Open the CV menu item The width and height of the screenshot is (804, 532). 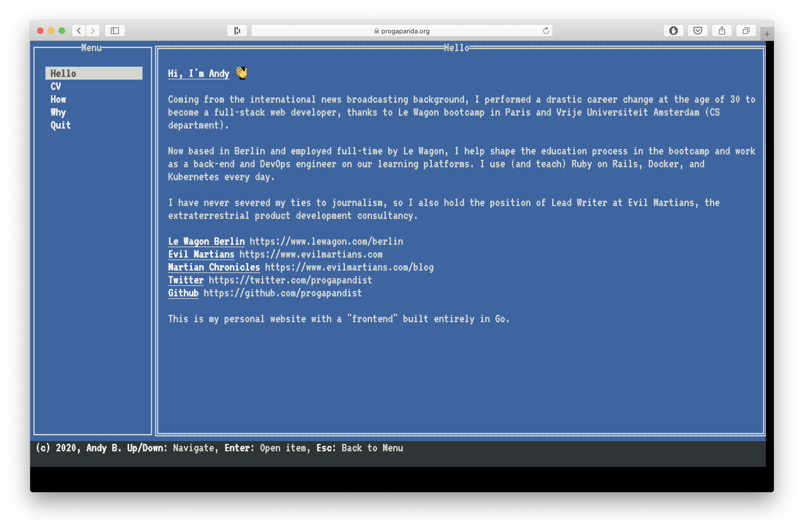click(x=56, y=86)
